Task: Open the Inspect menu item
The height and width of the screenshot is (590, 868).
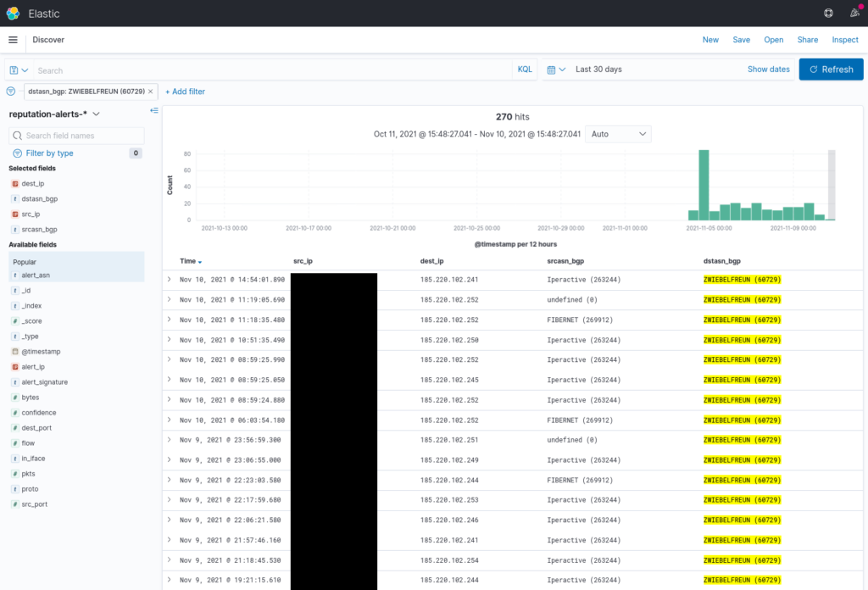Action: coord(845,40)
